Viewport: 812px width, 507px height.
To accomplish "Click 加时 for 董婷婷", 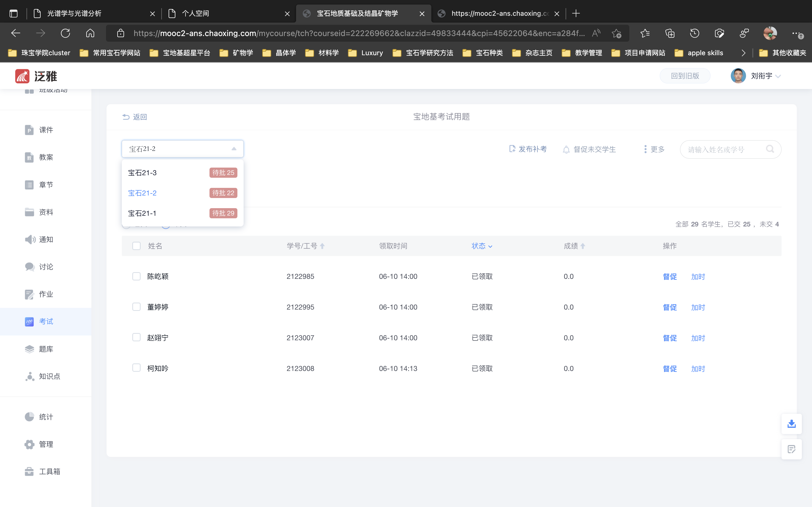I will point(698,308).
